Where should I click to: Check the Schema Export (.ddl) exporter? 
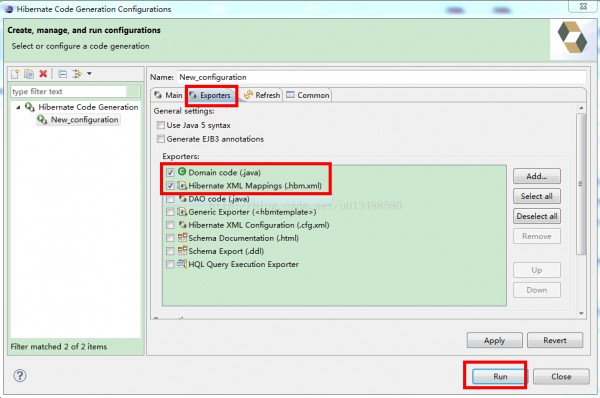tap(170, 251)
